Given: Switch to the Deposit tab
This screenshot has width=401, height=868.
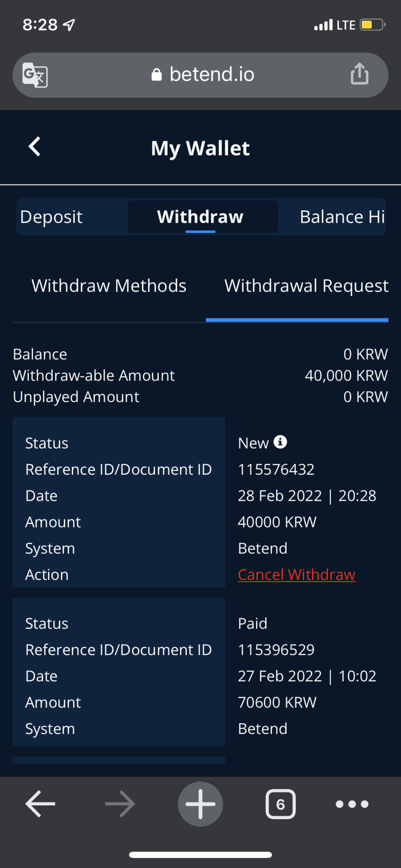Looking at the screenshot, I should 51,217.
